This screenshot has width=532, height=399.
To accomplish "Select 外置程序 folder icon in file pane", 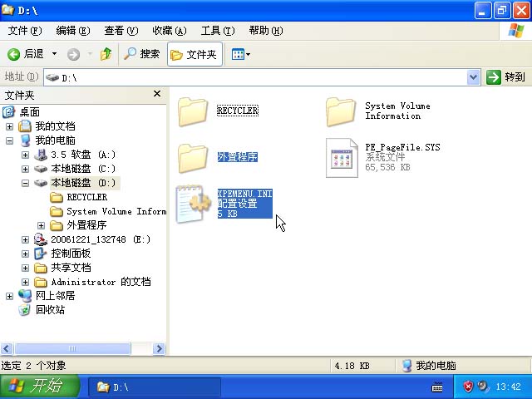I will 193,158.
